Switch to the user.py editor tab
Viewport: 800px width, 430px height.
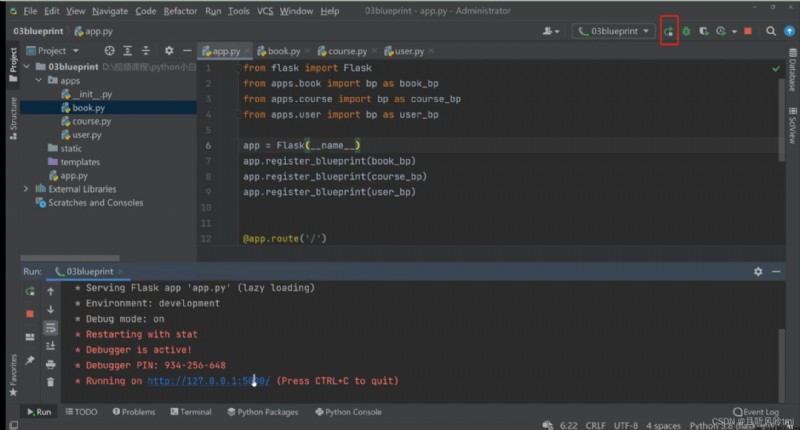pyautogui.click(x=404, y=51)
